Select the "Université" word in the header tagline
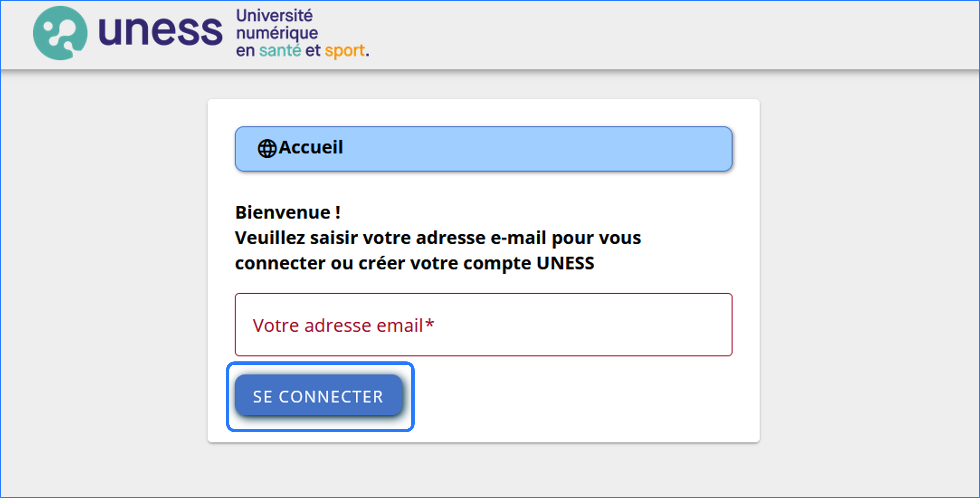 click(x=274, y=15)
